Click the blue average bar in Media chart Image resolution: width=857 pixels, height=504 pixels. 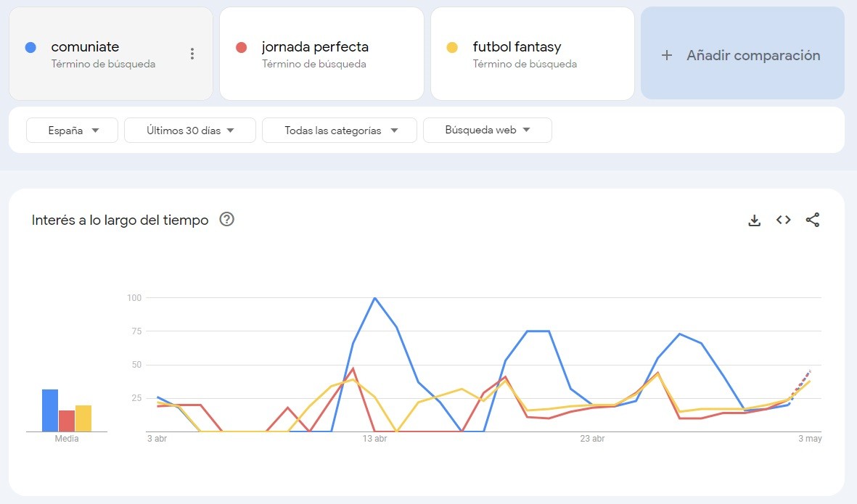[50, 410]
